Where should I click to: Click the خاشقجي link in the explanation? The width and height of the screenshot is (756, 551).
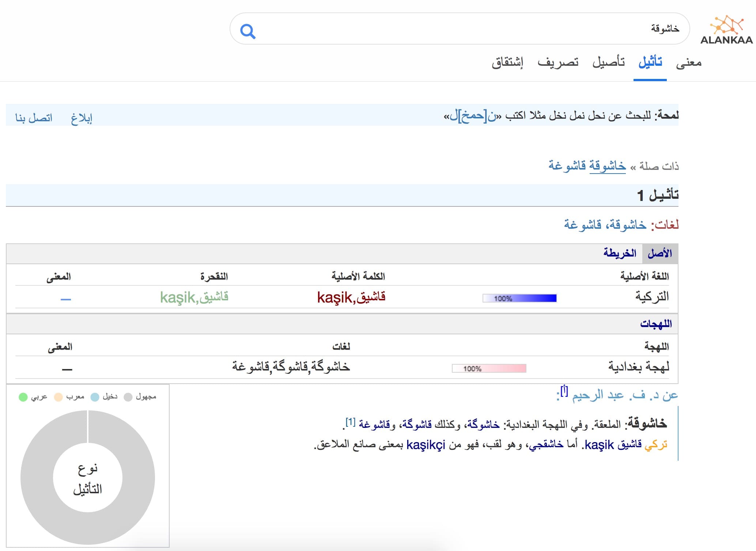(x=546, y=445)
